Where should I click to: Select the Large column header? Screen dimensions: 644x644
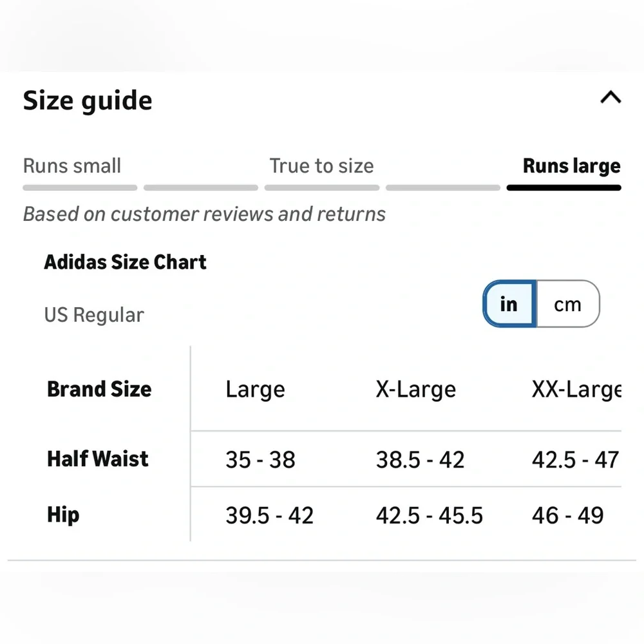[255, 390]
